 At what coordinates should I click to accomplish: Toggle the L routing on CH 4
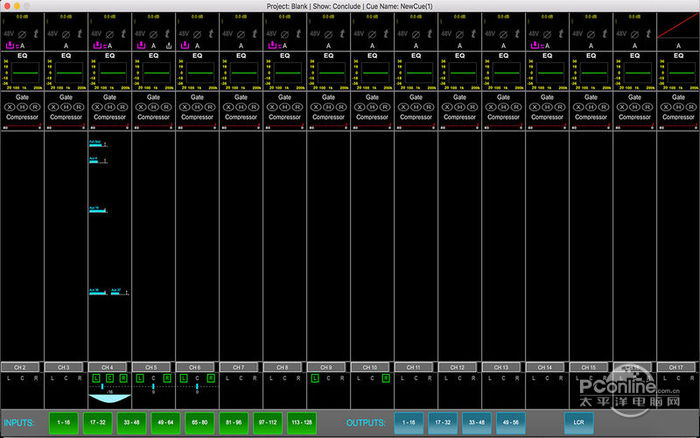(x=96, y=379)
